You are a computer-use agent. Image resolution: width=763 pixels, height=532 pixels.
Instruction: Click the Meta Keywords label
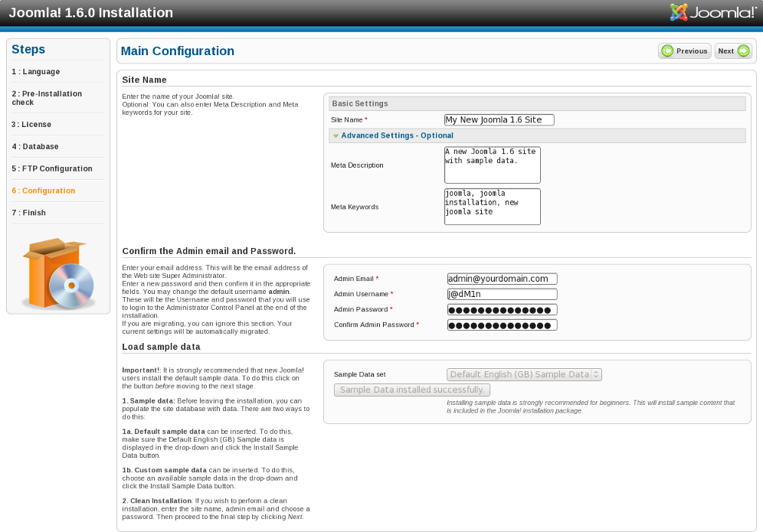click(355, 207)
